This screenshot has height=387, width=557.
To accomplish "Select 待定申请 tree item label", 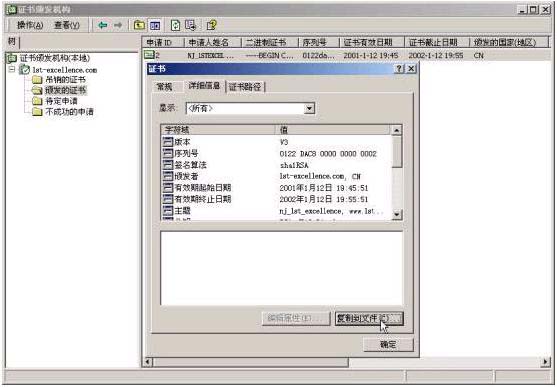I will pyautogui.click(x=61, y=101).
